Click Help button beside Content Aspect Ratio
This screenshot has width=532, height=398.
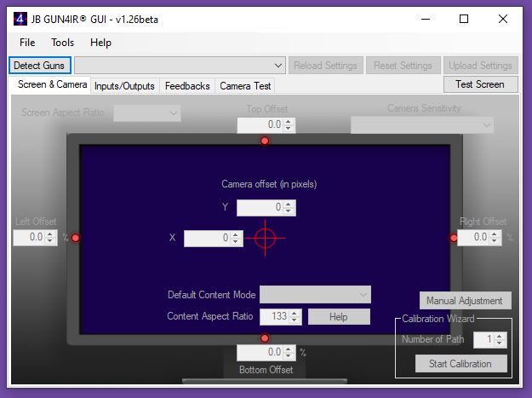(x=339, y=316)
